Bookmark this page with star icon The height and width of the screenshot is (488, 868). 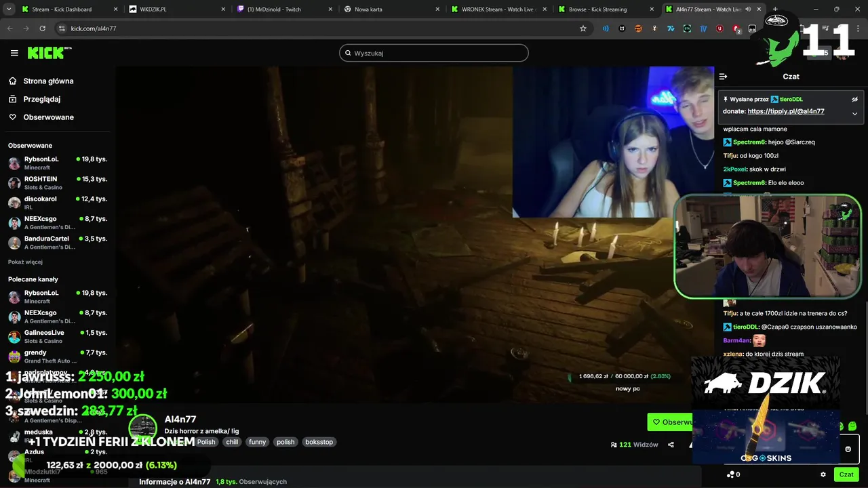(583, 28)
